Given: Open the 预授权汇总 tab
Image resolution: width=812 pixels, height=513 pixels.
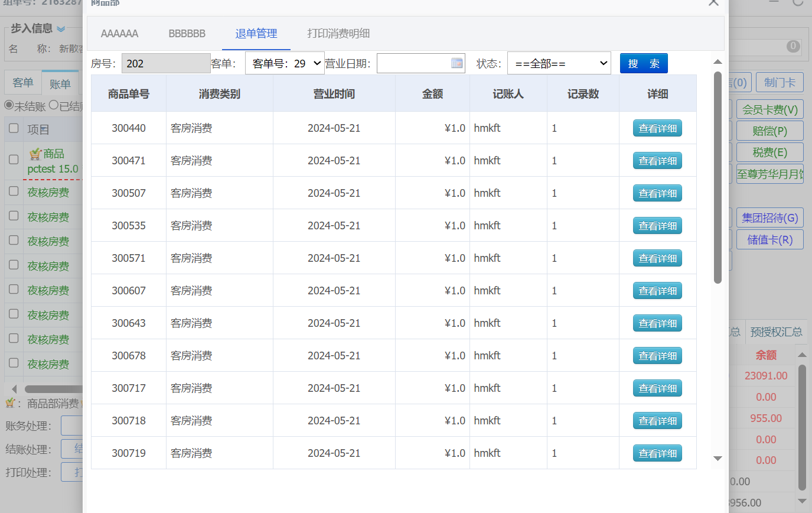Looking at the screenshot, I should 776,332.
